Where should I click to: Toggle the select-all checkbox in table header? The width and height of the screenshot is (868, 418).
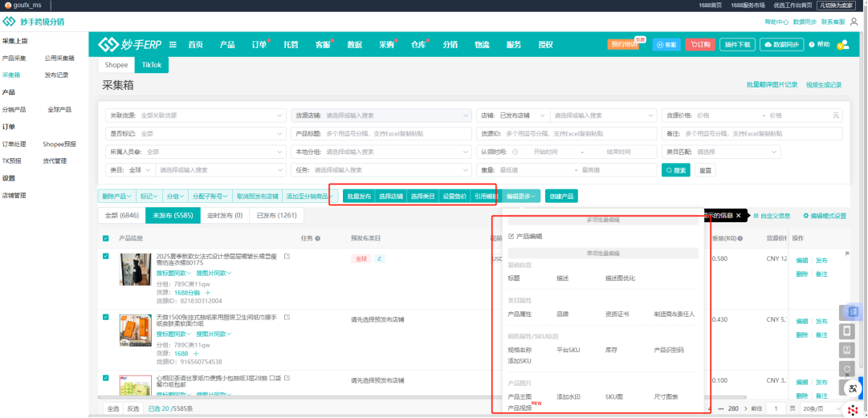(106, 238)
